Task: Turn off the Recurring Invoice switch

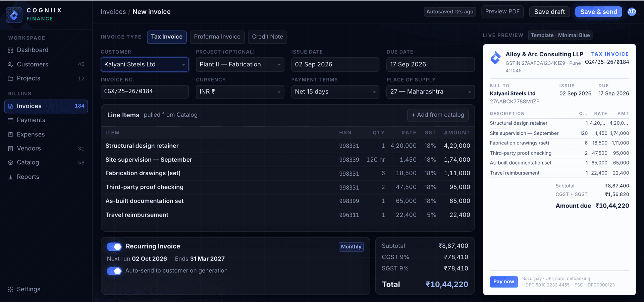Action: [114, 247]
